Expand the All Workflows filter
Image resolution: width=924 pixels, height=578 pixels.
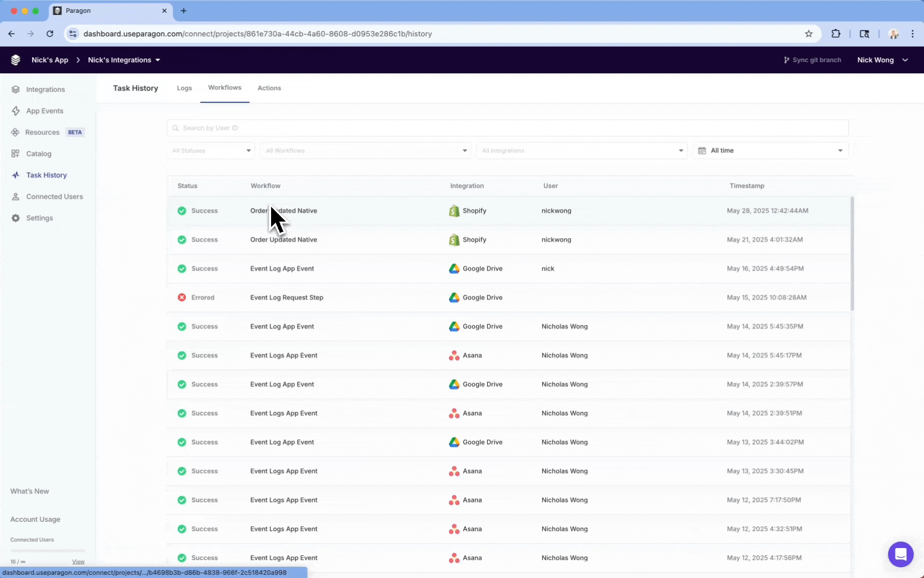point(366,150)
